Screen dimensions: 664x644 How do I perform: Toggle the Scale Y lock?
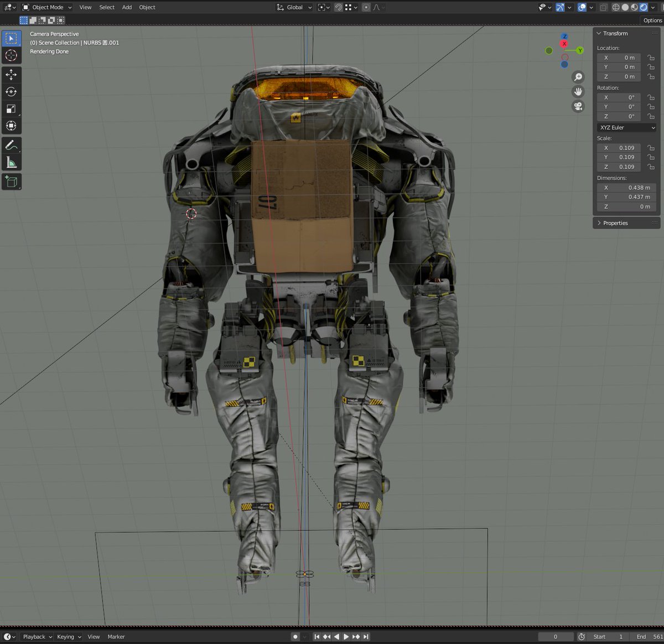(x=651, y=157)
